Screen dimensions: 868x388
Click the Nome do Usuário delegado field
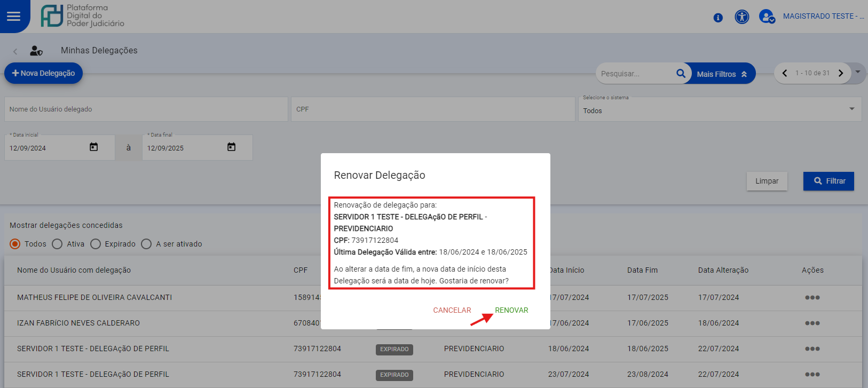(146, 109)
